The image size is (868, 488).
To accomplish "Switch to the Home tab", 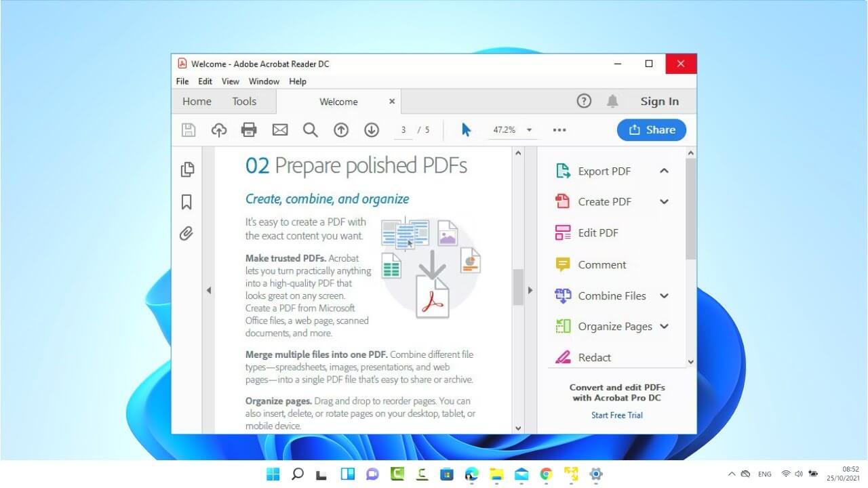I will tap(197, 101).
